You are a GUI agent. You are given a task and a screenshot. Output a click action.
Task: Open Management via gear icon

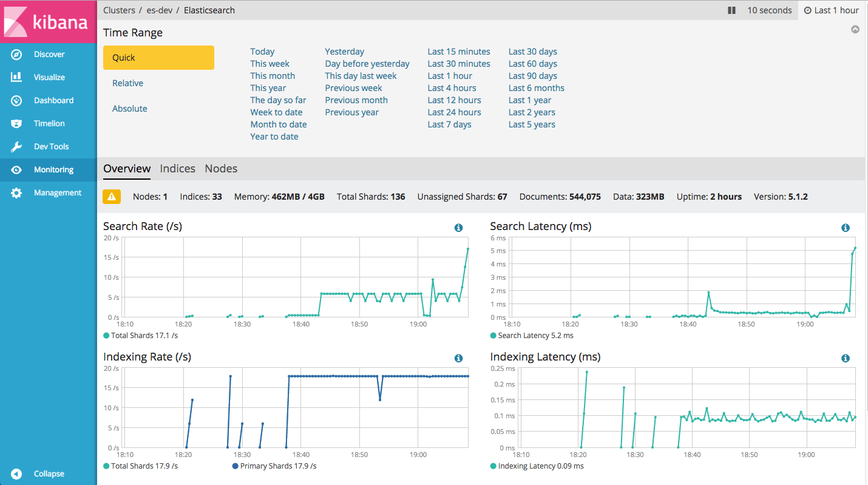click(x=16, y=193)
